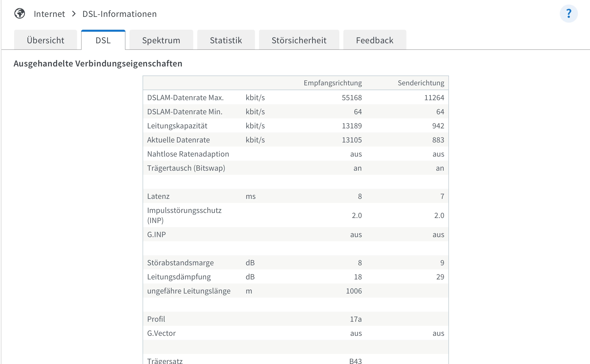Click the Ausgehandelte Verbindungseigenschaften heading

[98, 63]
